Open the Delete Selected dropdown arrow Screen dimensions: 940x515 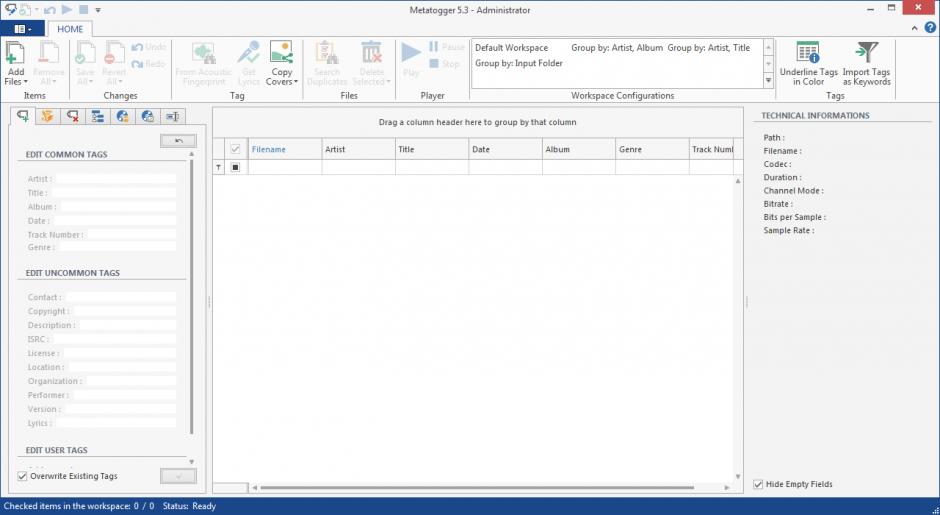tap(388, 82)
